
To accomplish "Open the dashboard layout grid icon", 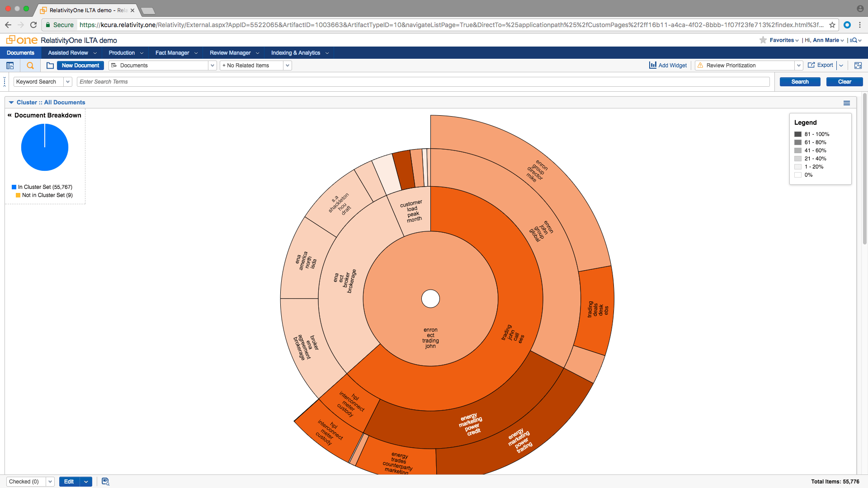I will (x=858, y=66).
